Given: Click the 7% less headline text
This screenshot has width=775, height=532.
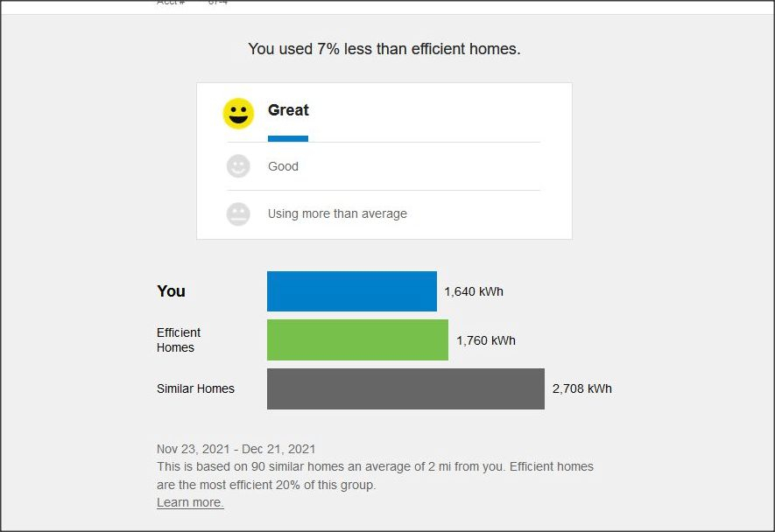Looking at the screenshot, I should pos(384,49).
